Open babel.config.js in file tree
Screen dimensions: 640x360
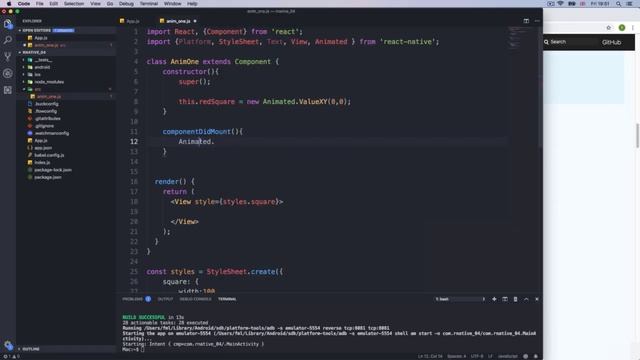coord(49,156)
